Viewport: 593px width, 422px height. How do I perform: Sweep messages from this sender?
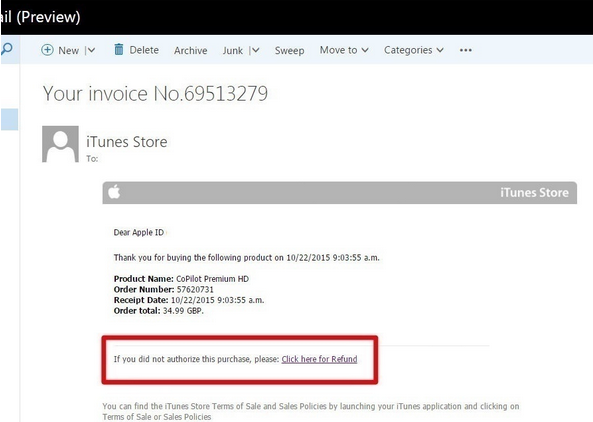pyautogui.click(x=289, y=50)
